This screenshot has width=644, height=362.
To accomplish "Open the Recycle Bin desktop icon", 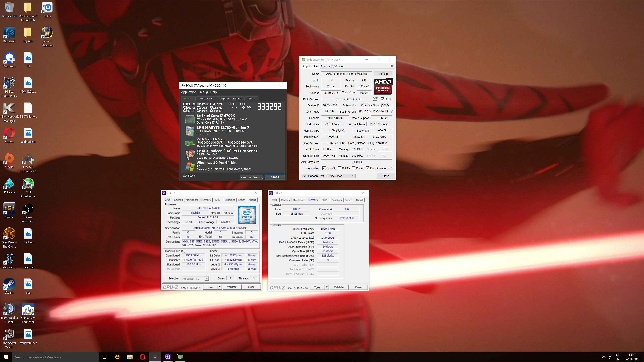I will [x=9, y=10].
